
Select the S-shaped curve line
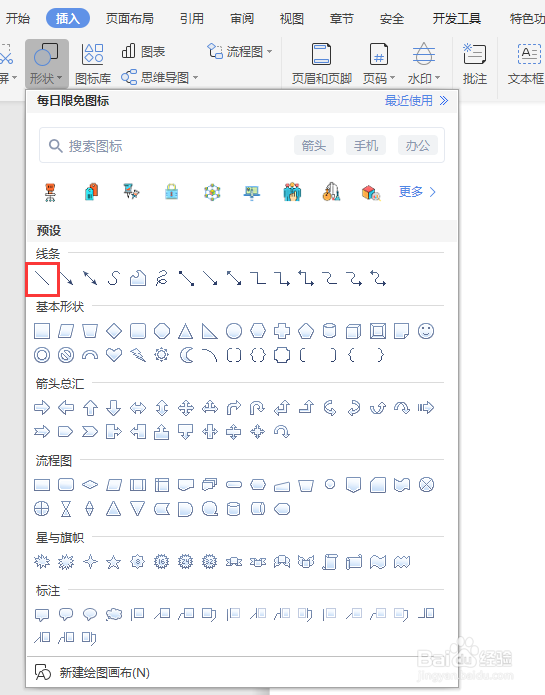pos(114,279)
